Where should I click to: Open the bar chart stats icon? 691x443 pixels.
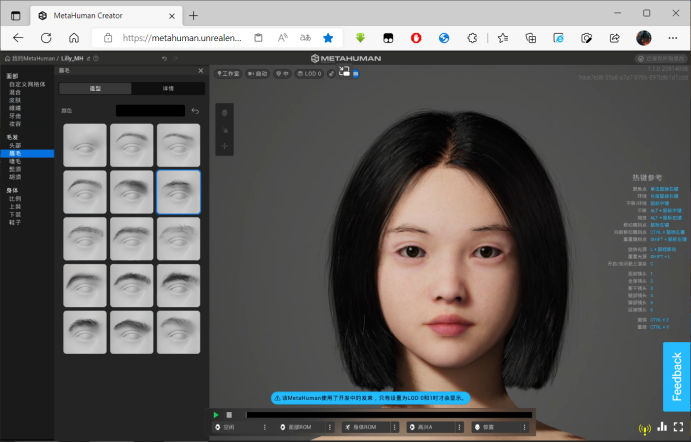point(662,427)
